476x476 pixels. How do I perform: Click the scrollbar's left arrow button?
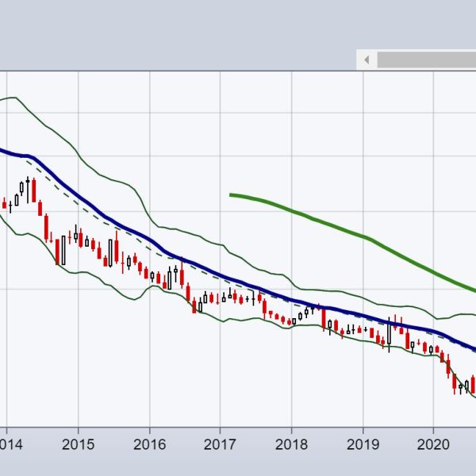tap(366, 59)
